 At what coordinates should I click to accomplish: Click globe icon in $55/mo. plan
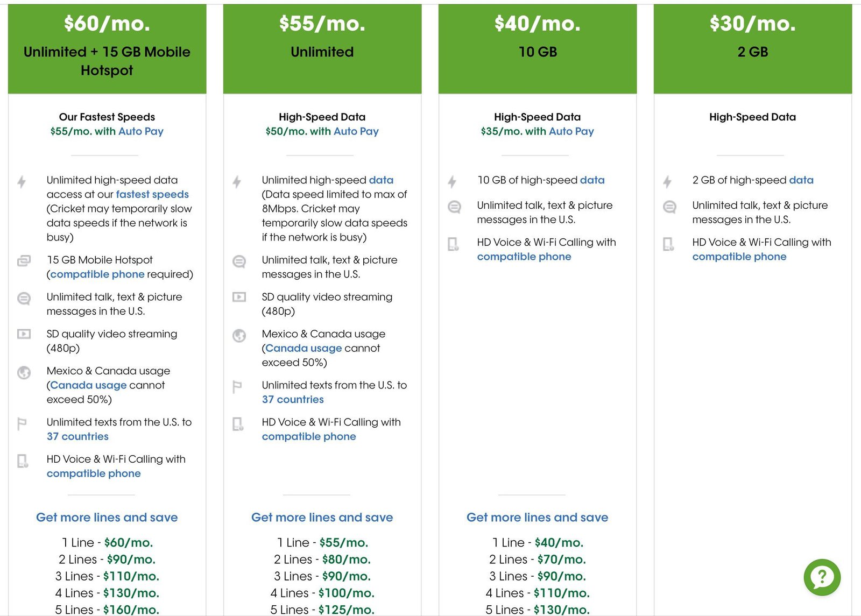[239, 336]
